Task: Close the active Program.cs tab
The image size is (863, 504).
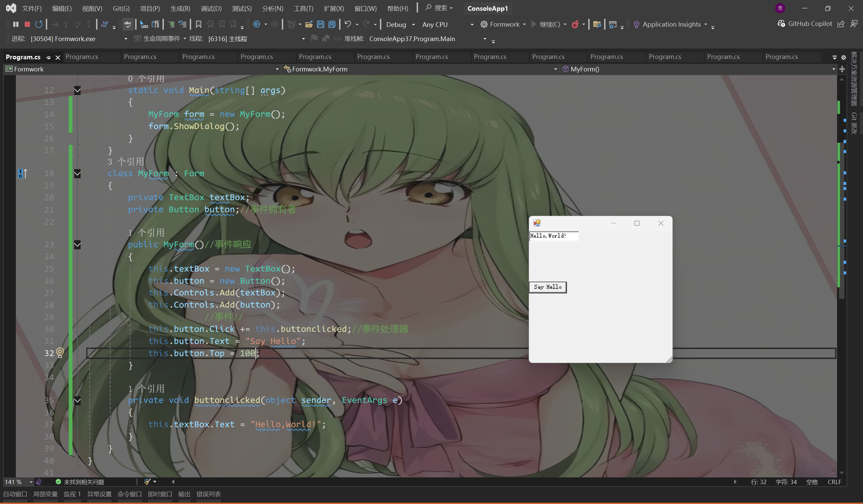Action: coord(58,58)
